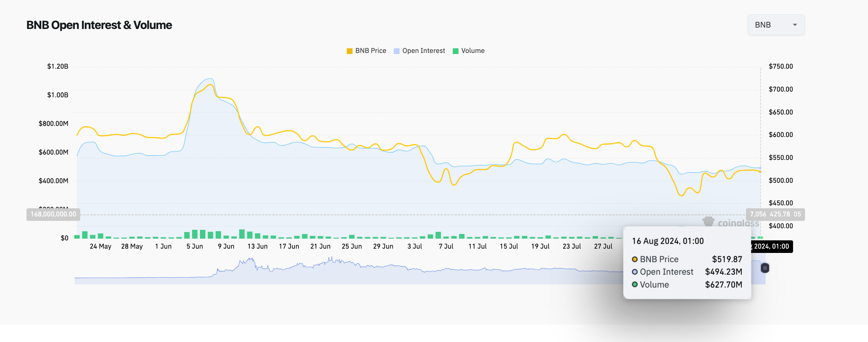Screen dimensions: 868x342
Task: Click the 19 Jul date label
Action: pos(540,246)
